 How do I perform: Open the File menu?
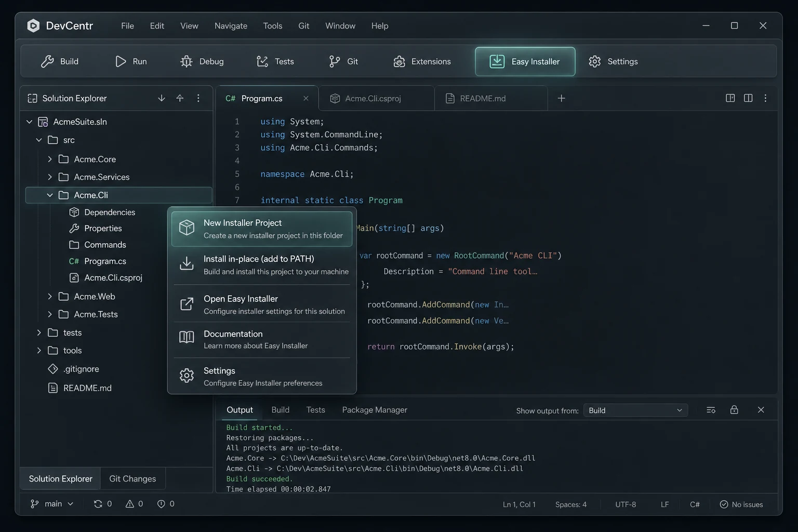tap(127, 25)
